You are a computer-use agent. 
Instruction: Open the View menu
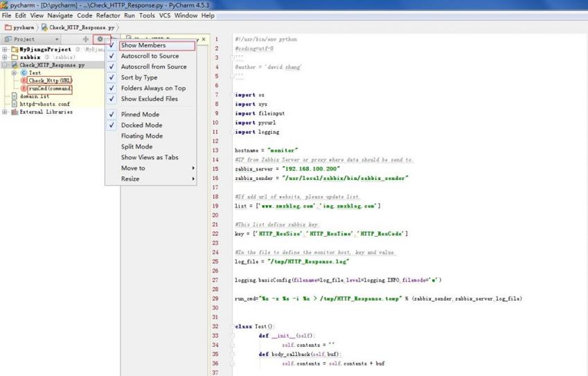pyautogui.click(x=37, y=15)
